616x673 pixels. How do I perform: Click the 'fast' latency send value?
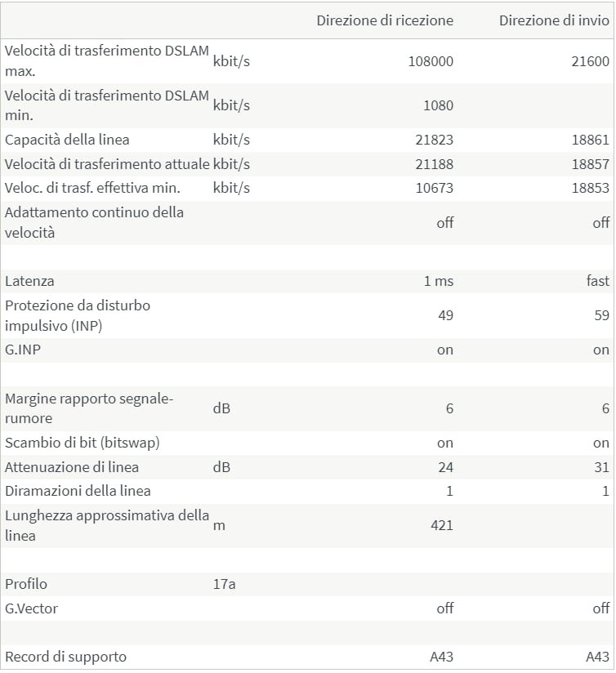tap(597, 281)
